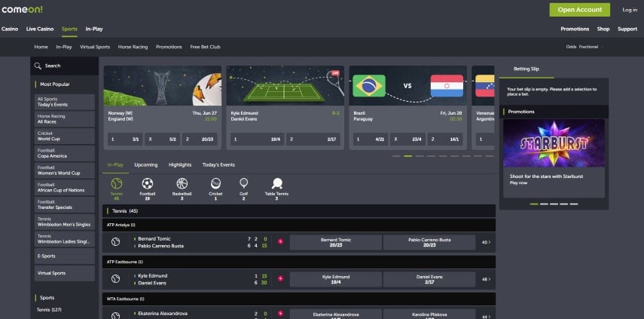The image size is (644, 319).
Task: Click the Search input field
Action: click(65, 66)
